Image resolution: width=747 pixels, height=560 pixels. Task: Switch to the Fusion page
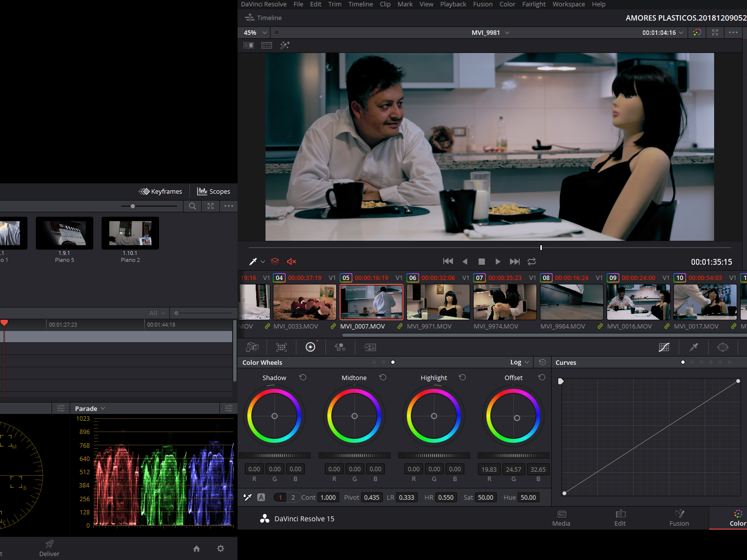click(x=679, y=518)
